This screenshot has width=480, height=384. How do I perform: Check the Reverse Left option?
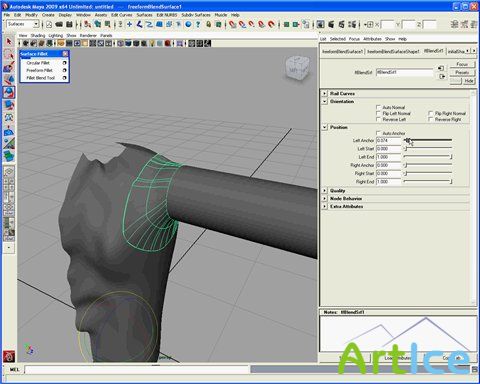pos(378,119)
